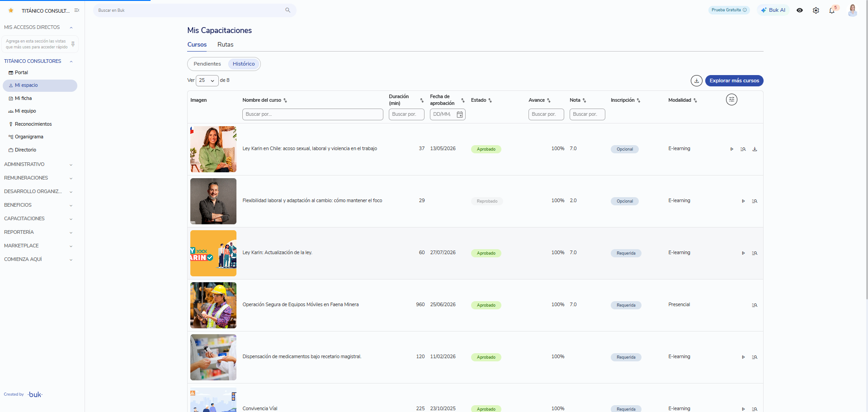Screen dimensions: 868x412
Task: Sort by Modalidad column
Action: pos(695,100)
